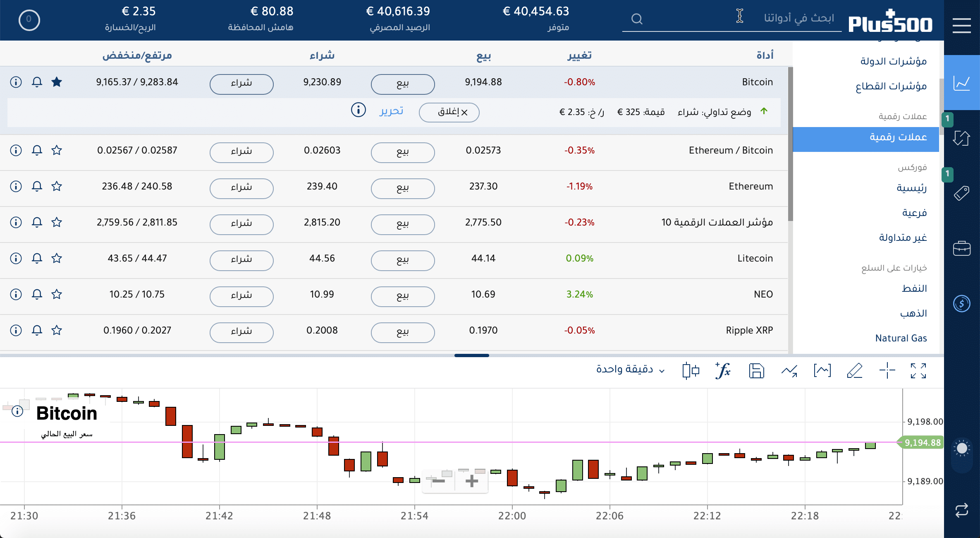Unfavorite Bitcoin with the filled star
This screenshot has height=538, width=980.
[57, 82]
